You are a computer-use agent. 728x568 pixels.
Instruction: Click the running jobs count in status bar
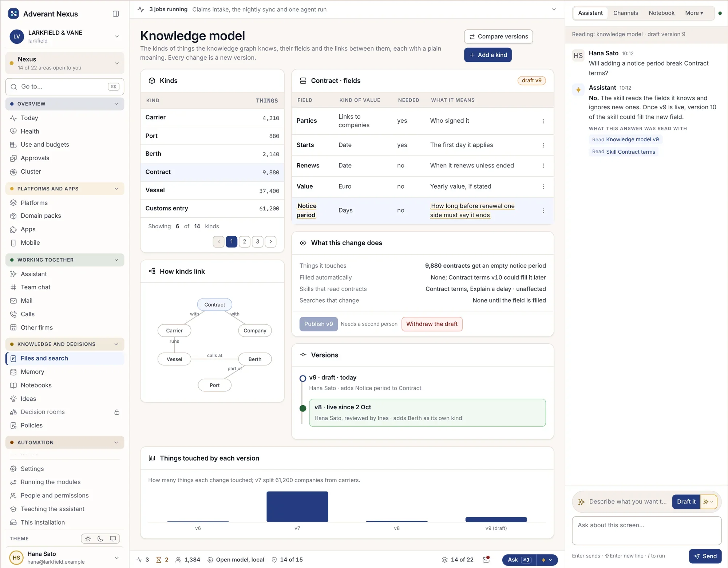(x=143, y=560)
